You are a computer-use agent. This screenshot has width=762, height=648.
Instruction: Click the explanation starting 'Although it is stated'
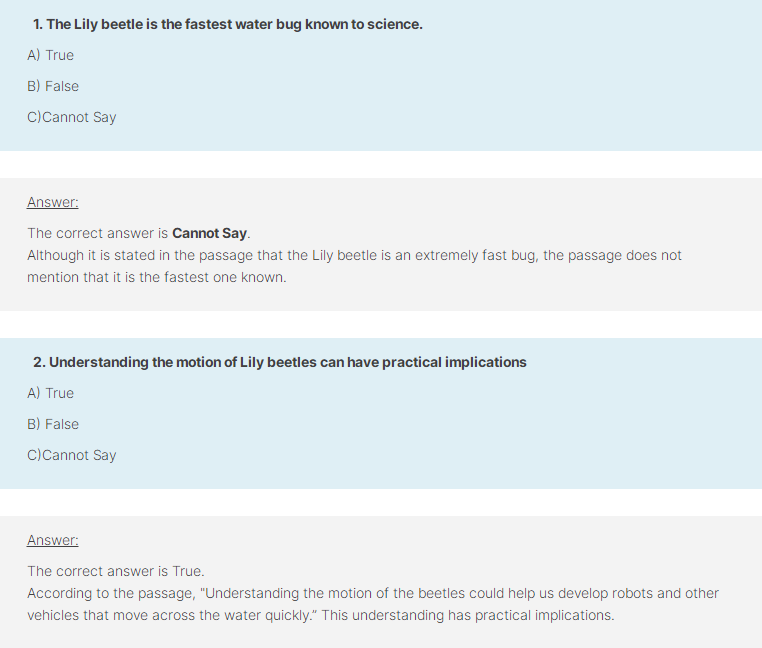coord(354,266)
